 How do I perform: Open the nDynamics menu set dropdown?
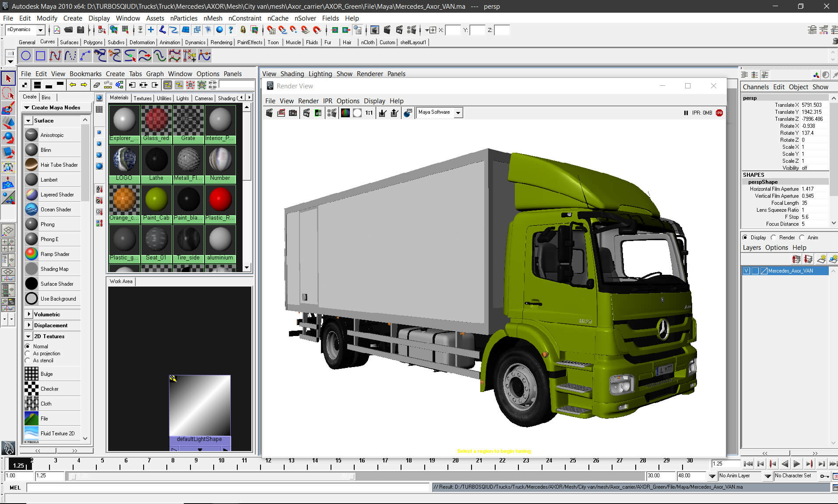click(40, 30)
